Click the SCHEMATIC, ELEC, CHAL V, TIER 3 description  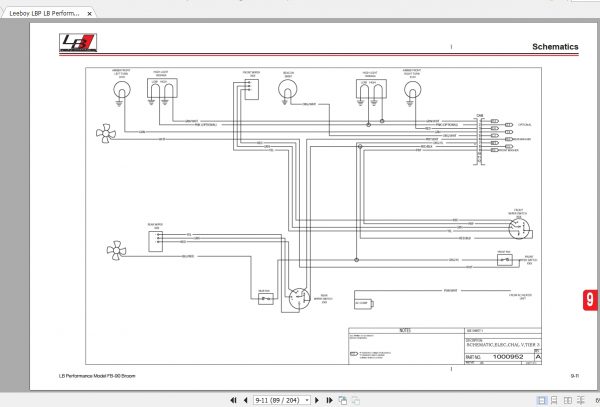(503, 344)
